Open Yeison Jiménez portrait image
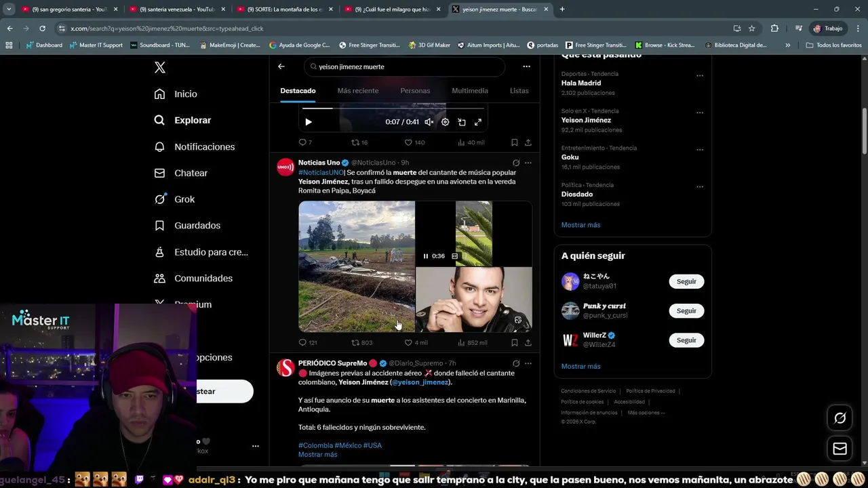 pos(474,300)
